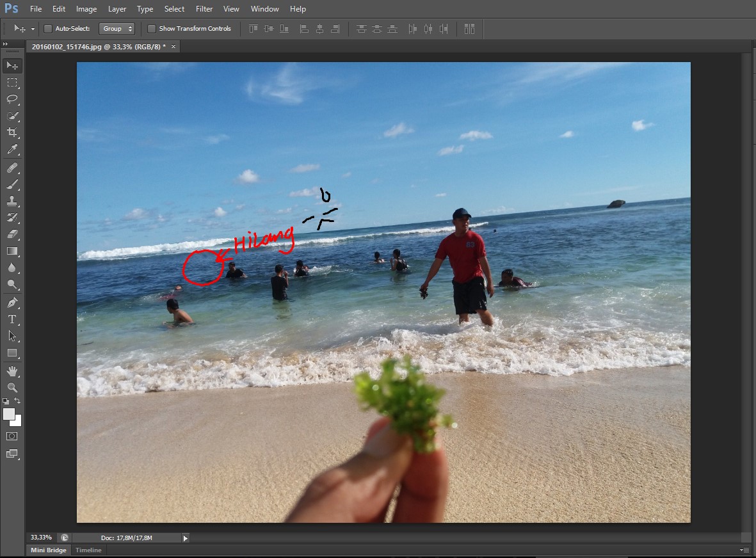Click align bottom edges icon
This screenshot has height=558, width=756.
click(x=284, y=29)
